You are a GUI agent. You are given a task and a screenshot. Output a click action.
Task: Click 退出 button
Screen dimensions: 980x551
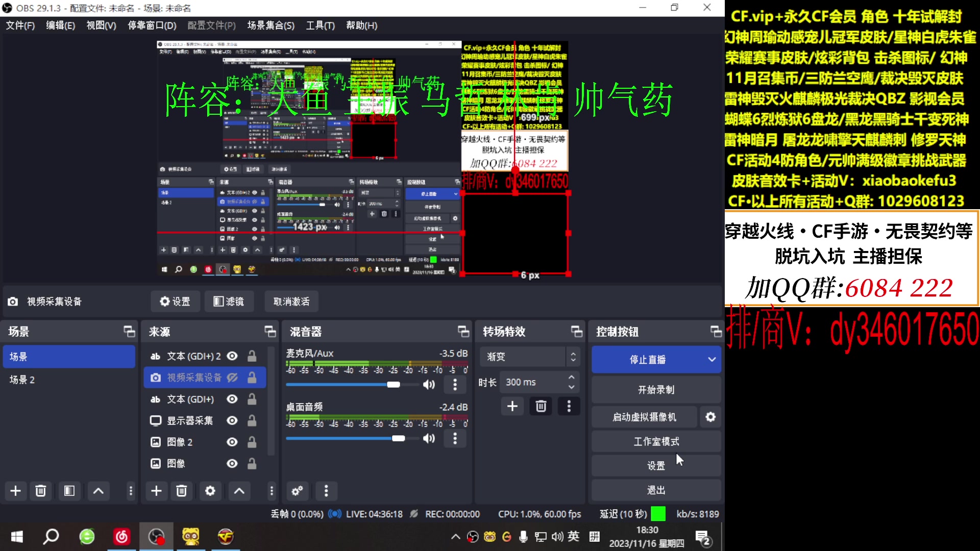[656, 490]
